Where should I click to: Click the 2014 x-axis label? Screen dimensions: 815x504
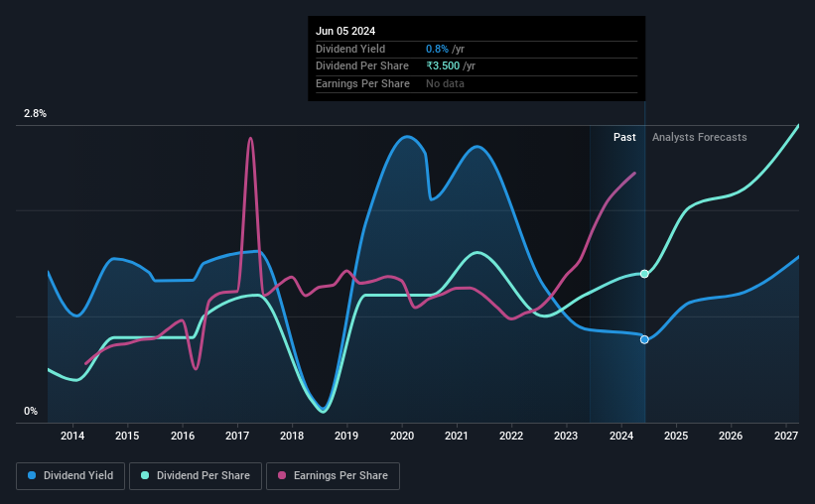(72, 436)
